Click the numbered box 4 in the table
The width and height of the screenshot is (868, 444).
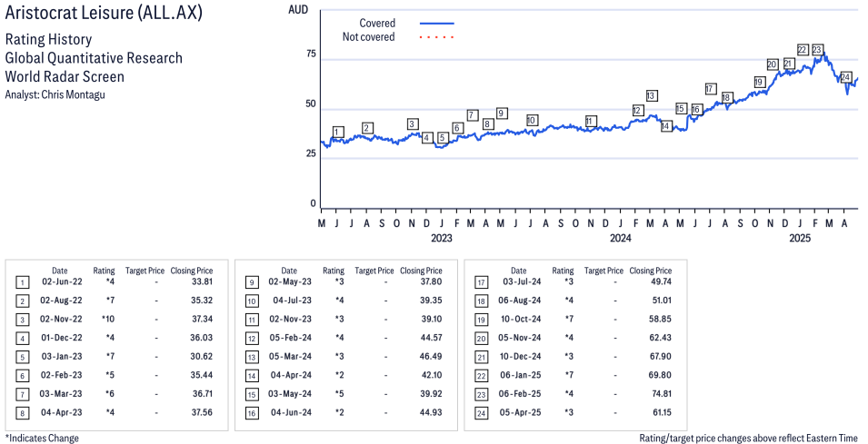tap(22, 339)
